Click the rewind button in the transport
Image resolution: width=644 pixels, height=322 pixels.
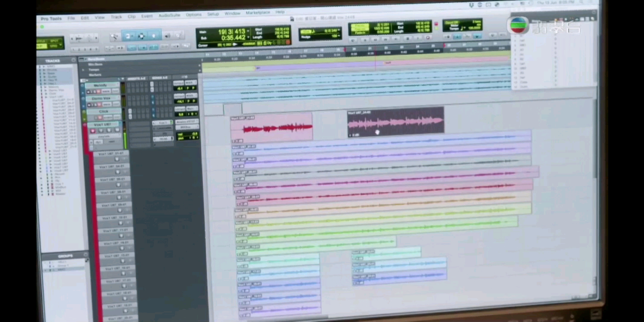click(375, 39)
